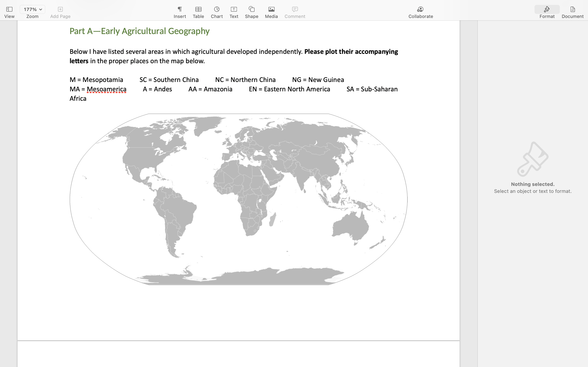Click the Zoom label under percentage

(32, 17)
